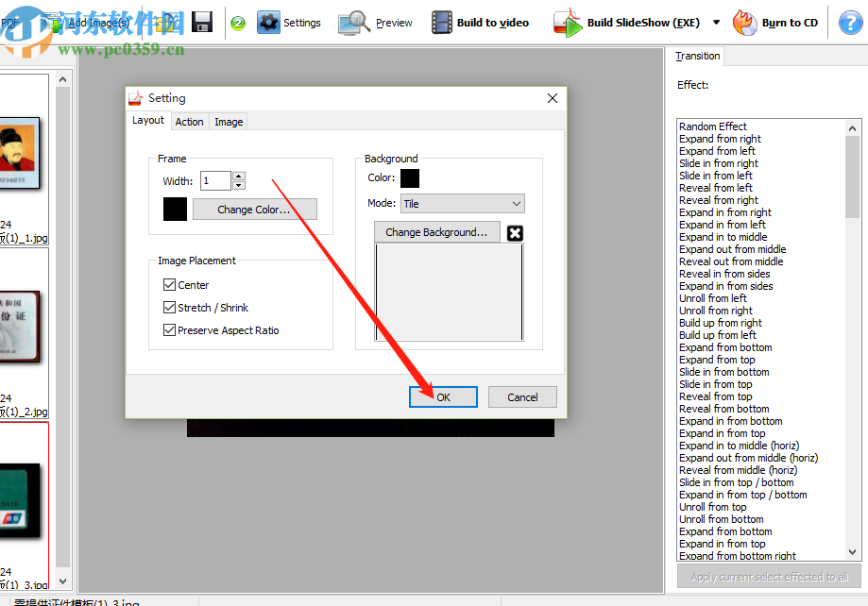Click thumbnail list scroll down arrow
This screenshot has height=606, width=868.
[62, 581]
